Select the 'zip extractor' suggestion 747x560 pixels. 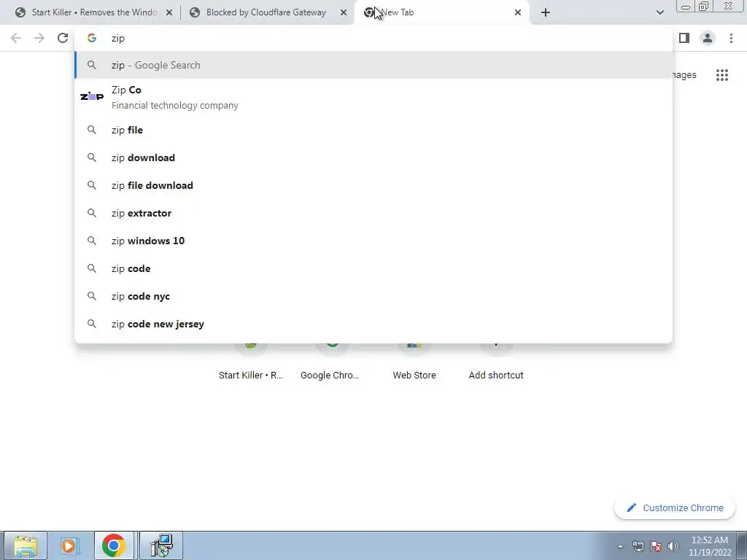[373, 213]
